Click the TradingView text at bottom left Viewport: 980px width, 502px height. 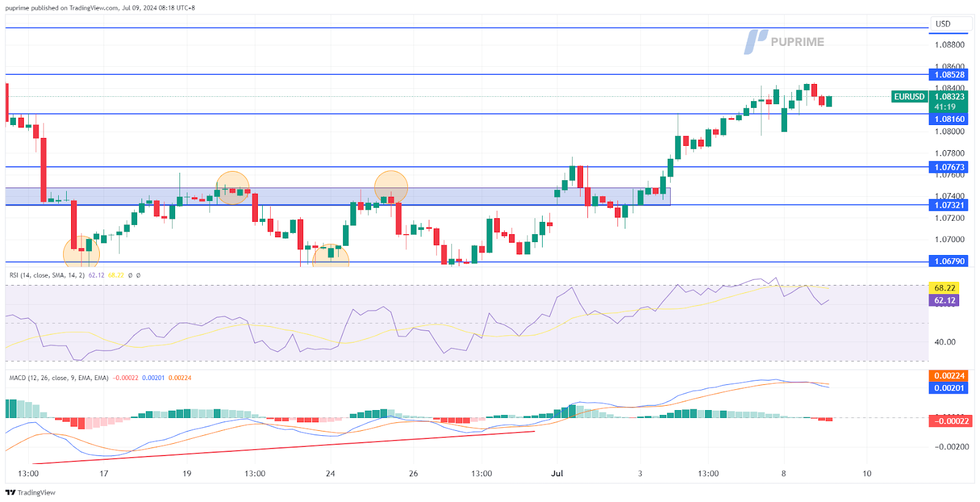[36, 493]
